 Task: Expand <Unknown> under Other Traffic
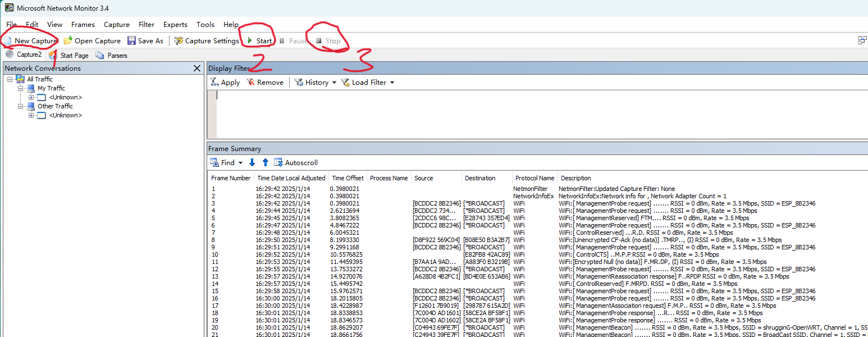pos(31,115)
